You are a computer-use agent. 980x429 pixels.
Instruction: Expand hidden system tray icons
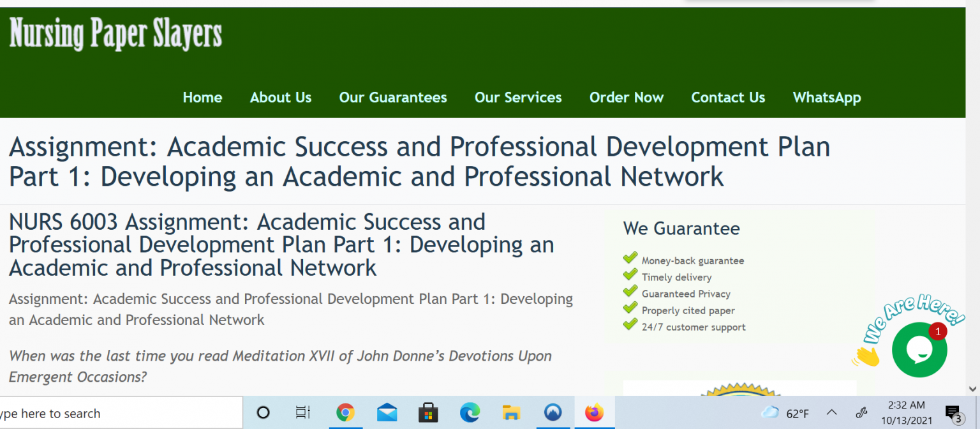tap(831, 412)
